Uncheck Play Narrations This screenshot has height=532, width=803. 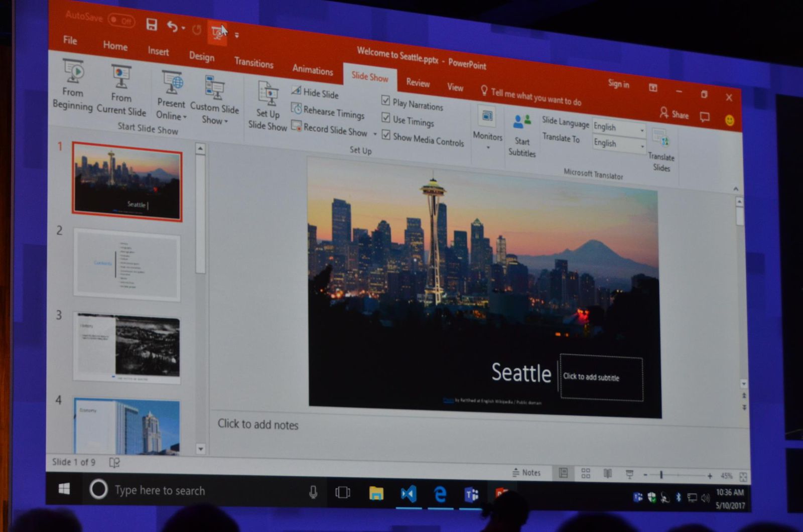click(385, 100)
